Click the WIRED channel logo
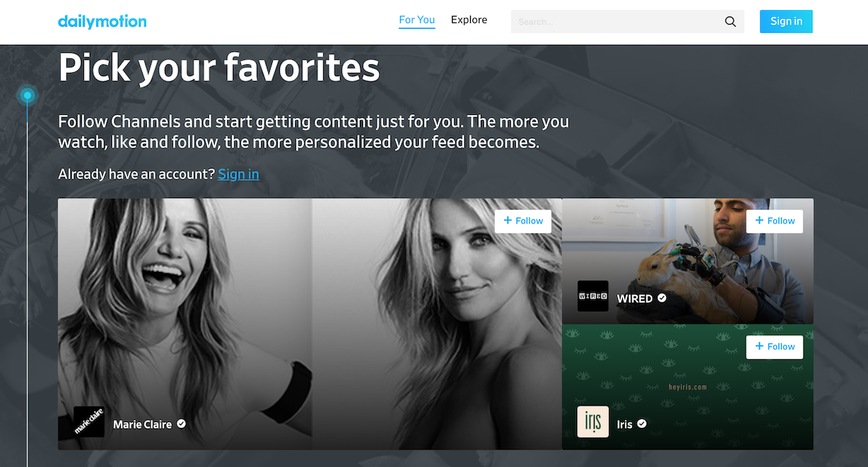Screen dimensions: 868x467 [x=592, y=296]
